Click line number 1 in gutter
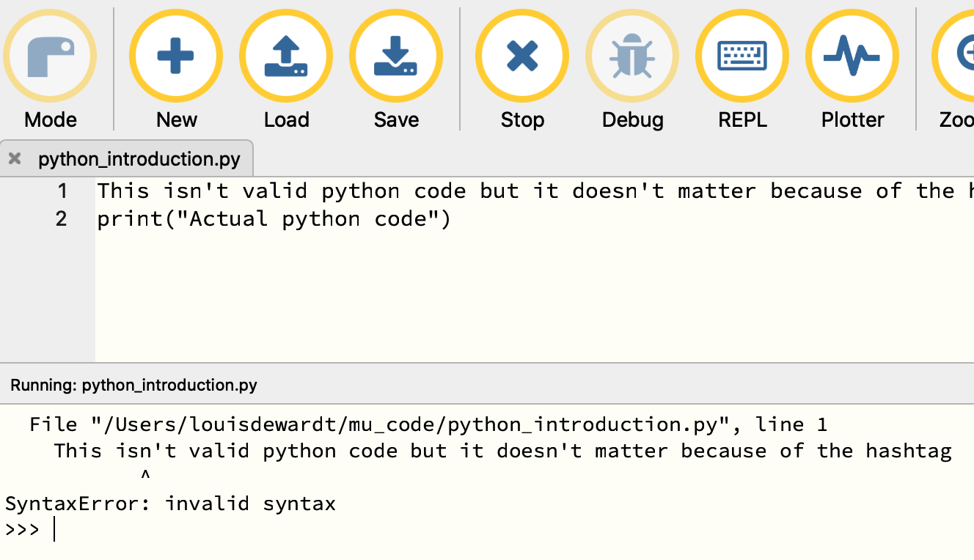 click(x=62, y=191)
